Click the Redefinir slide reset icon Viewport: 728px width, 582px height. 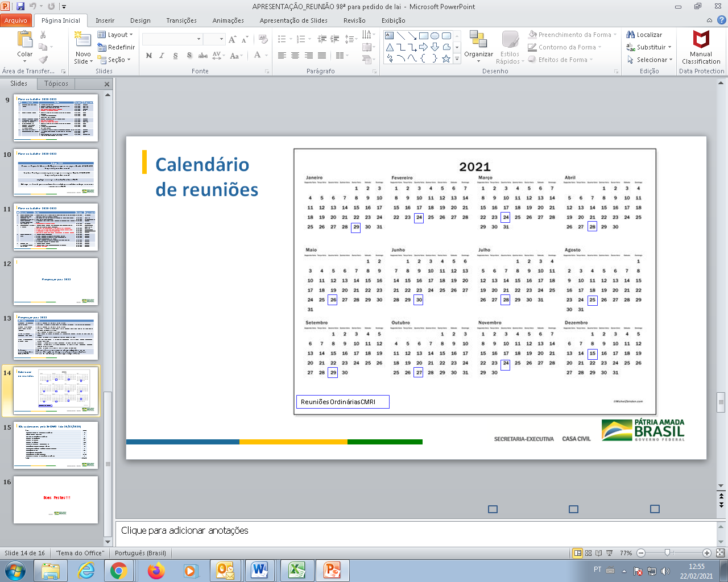[x=102, y=47]
